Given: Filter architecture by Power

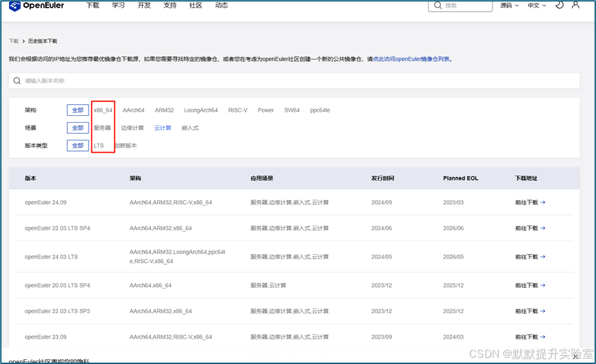Looking at the screenshot, I should coord(265,110).
